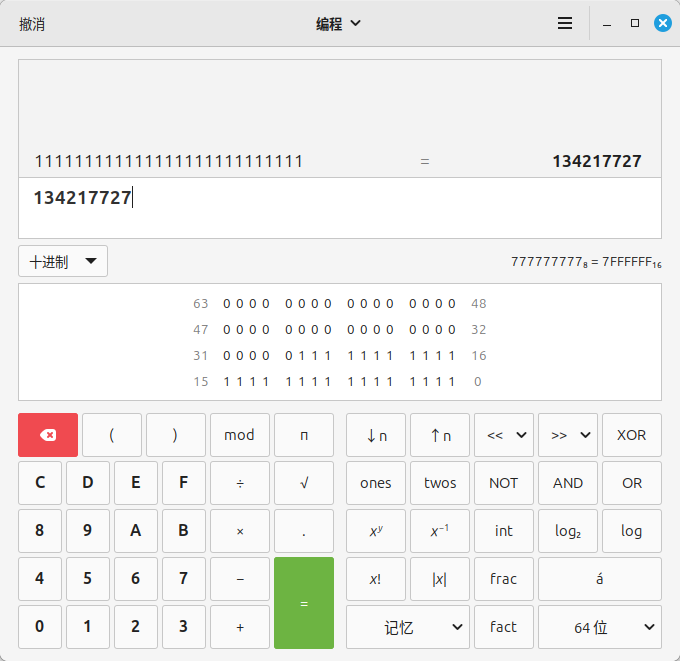The width and height of the screenshot is (680, 661).
Task: Toggle bit 31 in the bit panel
Action: click(x=226, y=356)
